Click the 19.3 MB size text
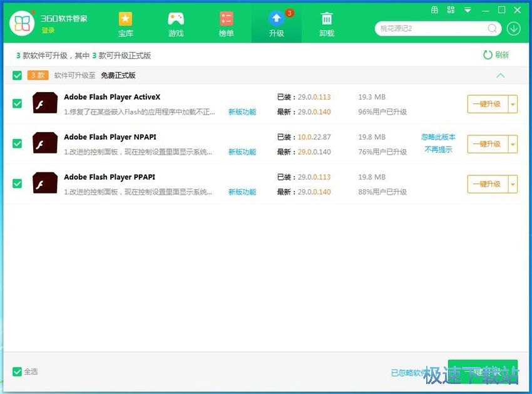The height and width of the screenshot is (394, 532). click(372, 97)
